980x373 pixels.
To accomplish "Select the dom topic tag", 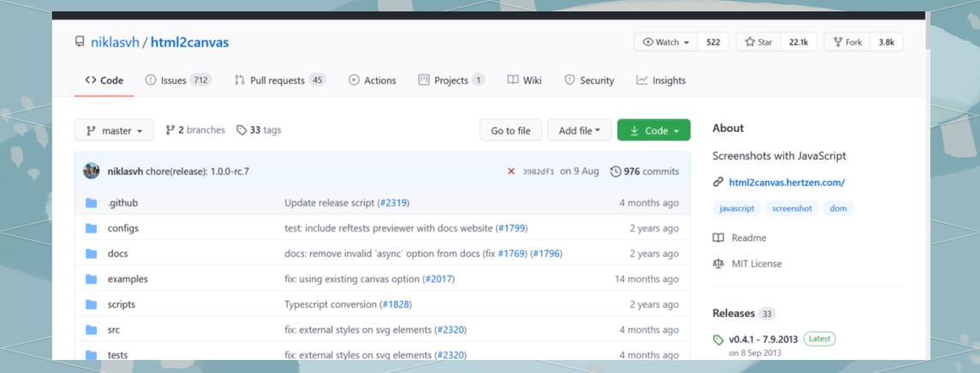I will (x=838, y=208).
